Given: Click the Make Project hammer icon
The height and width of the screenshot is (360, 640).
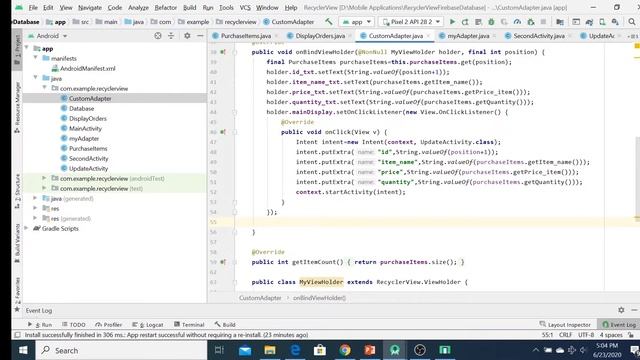Looking at the screenshot, I should pyautogui.click(x=329, y=22).
